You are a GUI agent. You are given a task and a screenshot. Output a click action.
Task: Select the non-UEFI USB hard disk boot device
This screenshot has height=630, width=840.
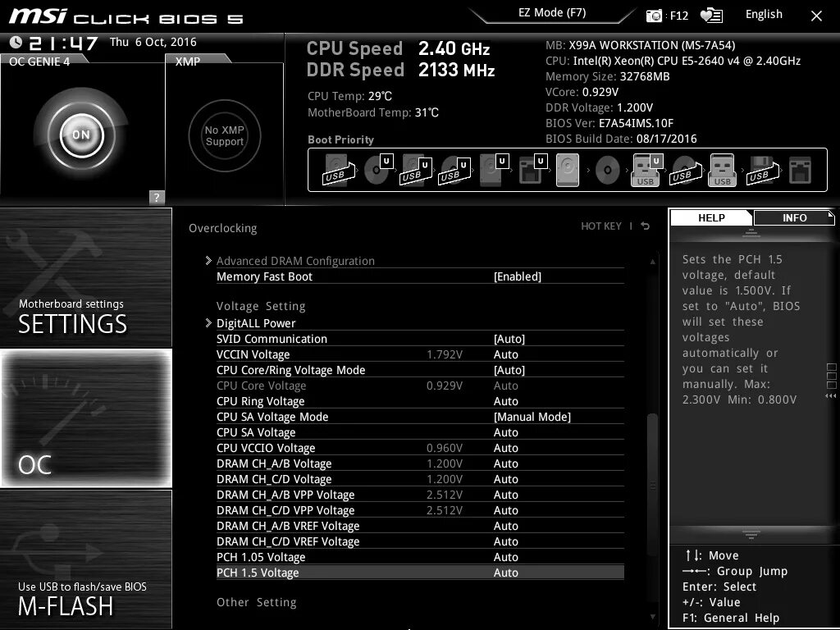point(338,171)
